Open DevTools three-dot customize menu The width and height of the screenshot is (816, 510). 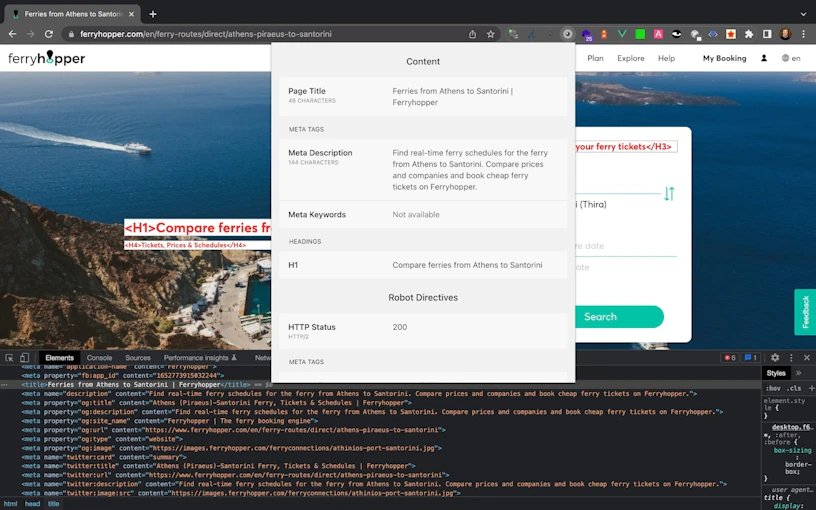pos(791,358)
